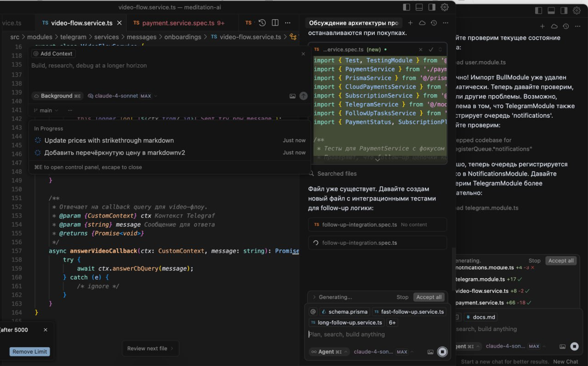Toggle the MAX mode badge in background popup

[146, 96]
